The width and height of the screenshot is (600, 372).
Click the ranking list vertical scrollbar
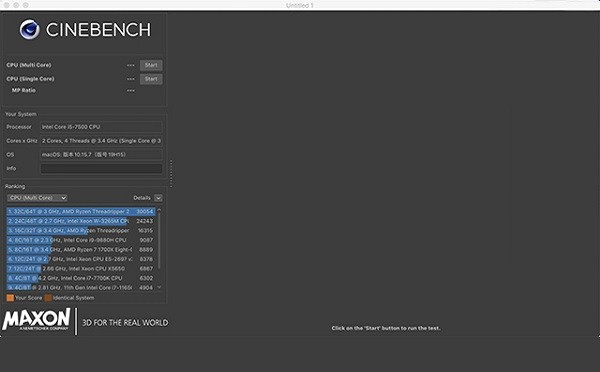pyautogui.click(x=159, y=240)
